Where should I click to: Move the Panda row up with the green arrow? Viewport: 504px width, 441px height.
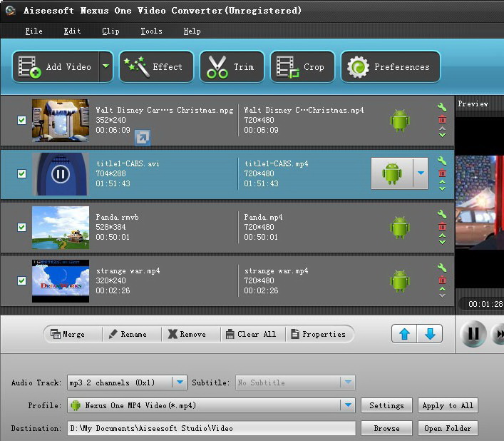pos(442,235)
